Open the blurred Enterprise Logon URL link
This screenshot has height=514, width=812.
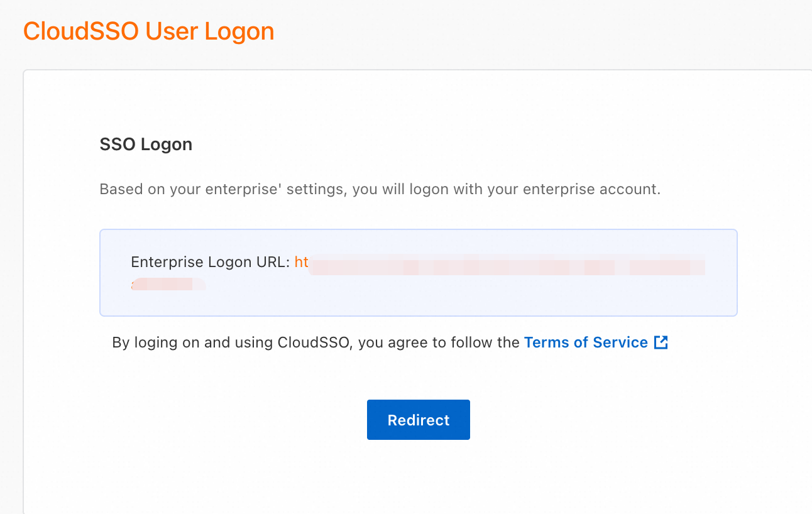pos(503,265)
